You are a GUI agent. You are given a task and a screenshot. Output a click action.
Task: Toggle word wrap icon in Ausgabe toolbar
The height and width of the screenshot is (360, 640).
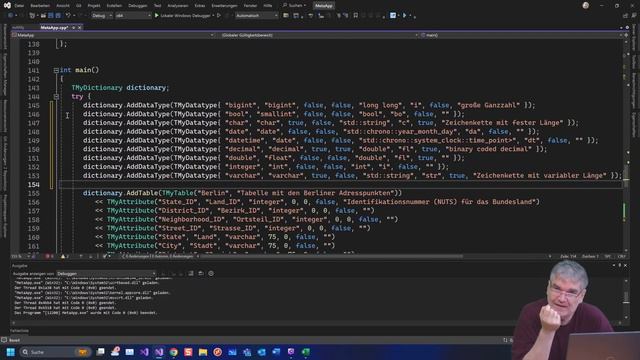click(x=201, y=273)
